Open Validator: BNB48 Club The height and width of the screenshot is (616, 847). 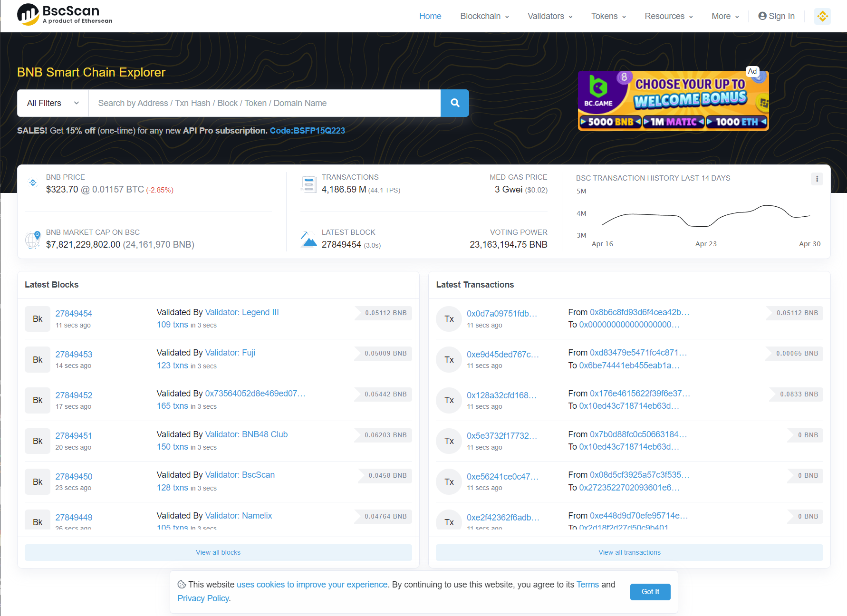pyautogui.click(x=246, y=434)
